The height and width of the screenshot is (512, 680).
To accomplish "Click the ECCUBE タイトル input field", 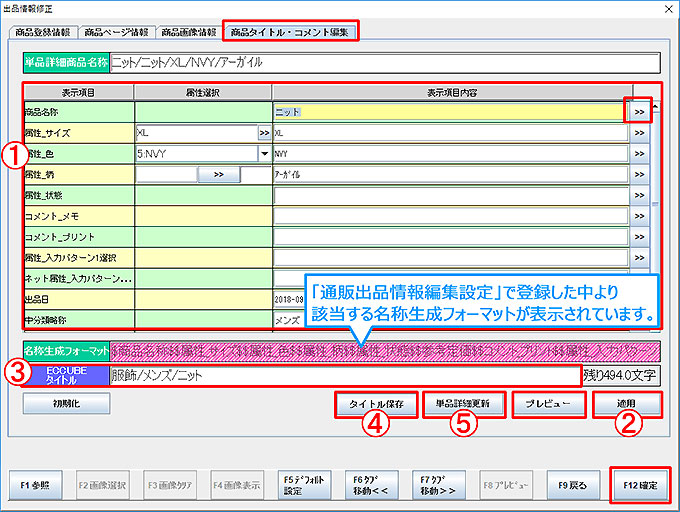I will click(x=344, y=375).
